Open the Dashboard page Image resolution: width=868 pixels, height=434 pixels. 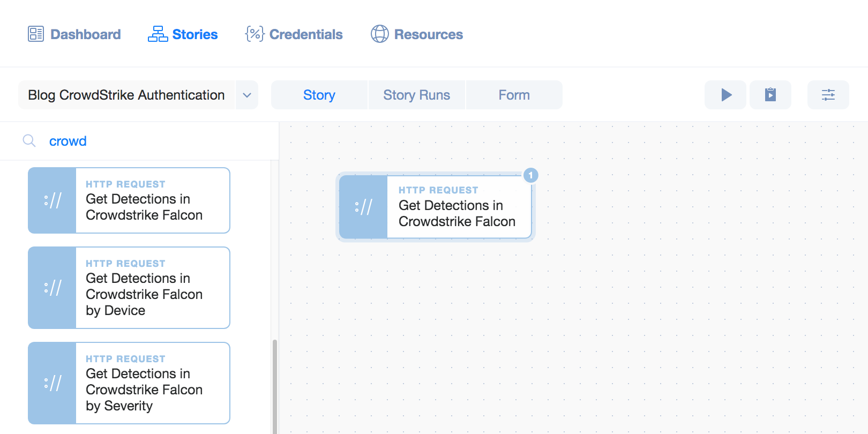[x=74, y=34]
